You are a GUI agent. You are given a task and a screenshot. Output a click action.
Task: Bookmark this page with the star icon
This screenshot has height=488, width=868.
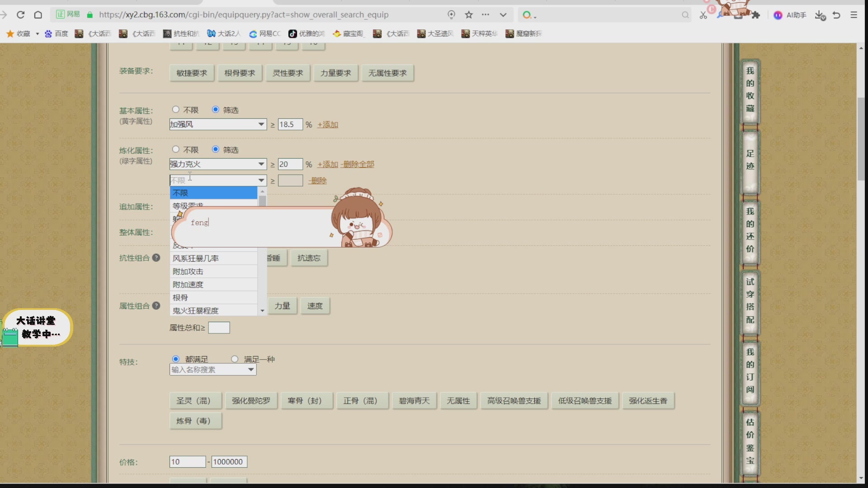click(x=469, y=15)
